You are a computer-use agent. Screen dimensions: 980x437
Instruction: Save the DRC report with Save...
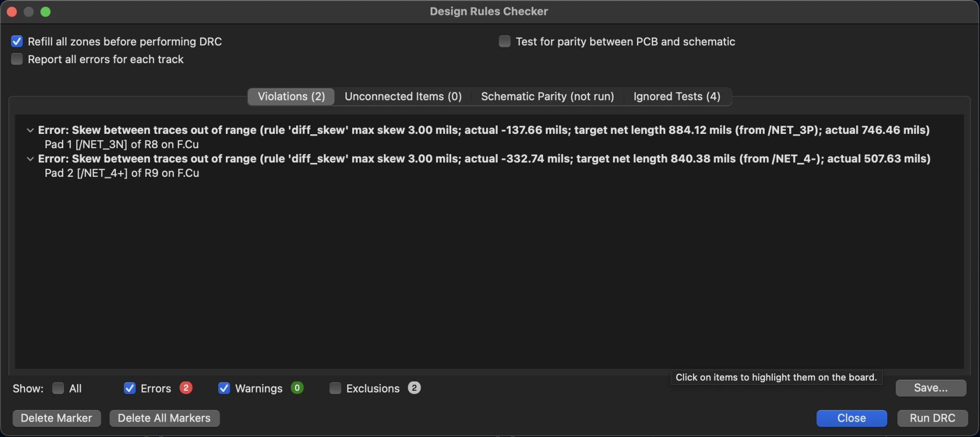click(930, 388)
